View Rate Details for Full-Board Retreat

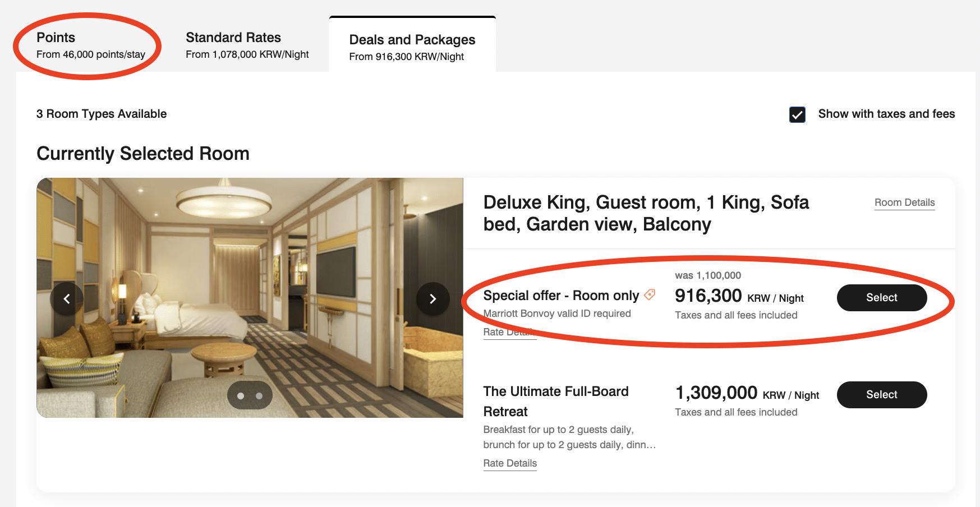pyautogui.click(x=510, y=463)
